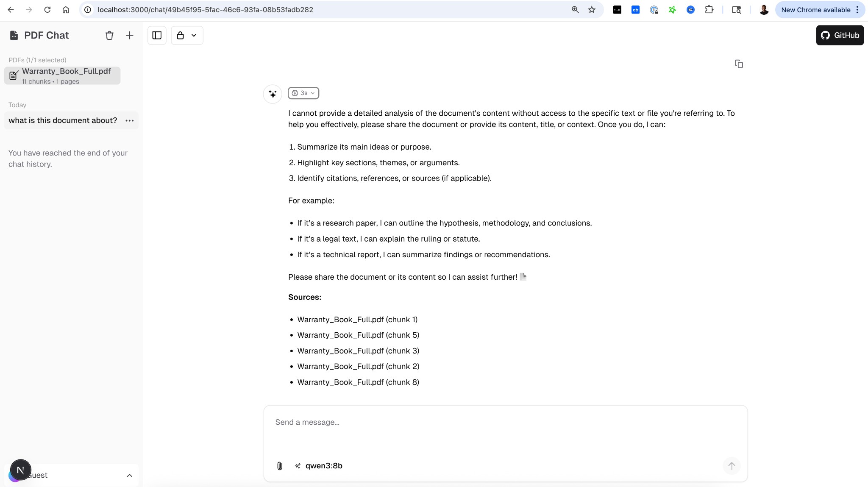Viewport: 868px width, 487px height.
Task: Open options for 'what is this document about?' chat
Action: (130, 121)
